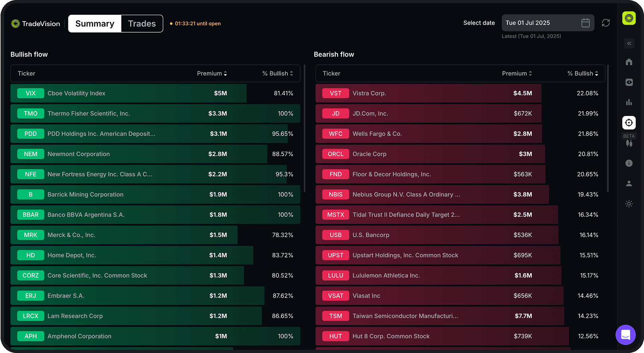Open the bar chart icon in sidebar

[x=629, y=102]
